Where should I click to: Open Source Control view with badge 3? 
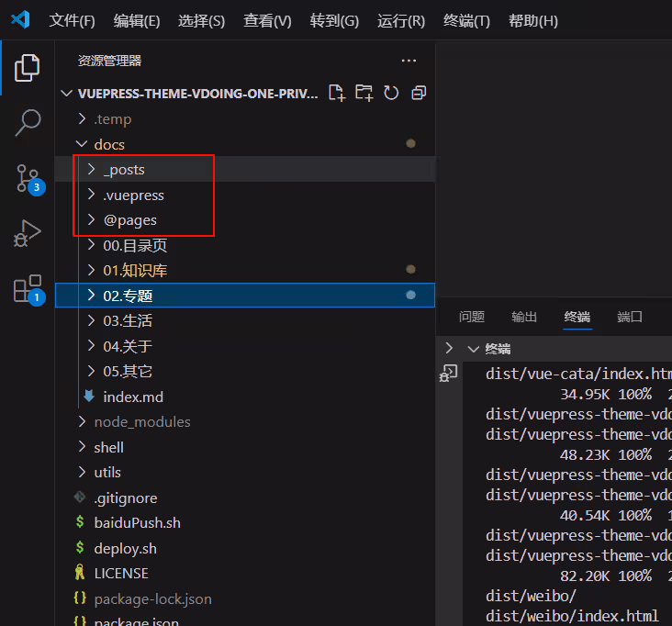[x=29, y=180]
